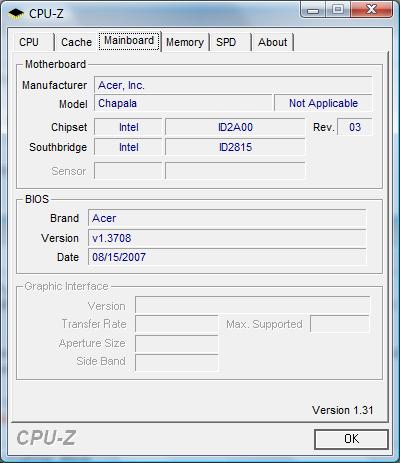Click the empty Side Band field
This screenshot has width=400, height=463.
177,362
